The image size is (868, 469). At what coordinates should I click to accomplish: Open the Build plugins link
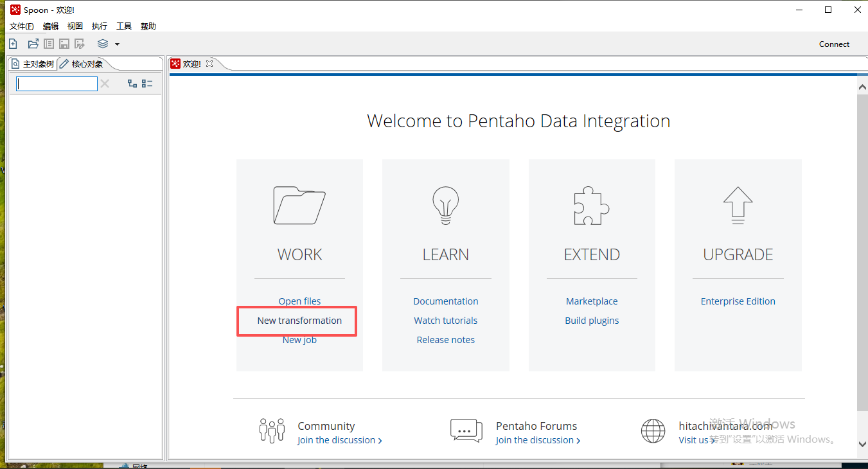coord(592,321)
